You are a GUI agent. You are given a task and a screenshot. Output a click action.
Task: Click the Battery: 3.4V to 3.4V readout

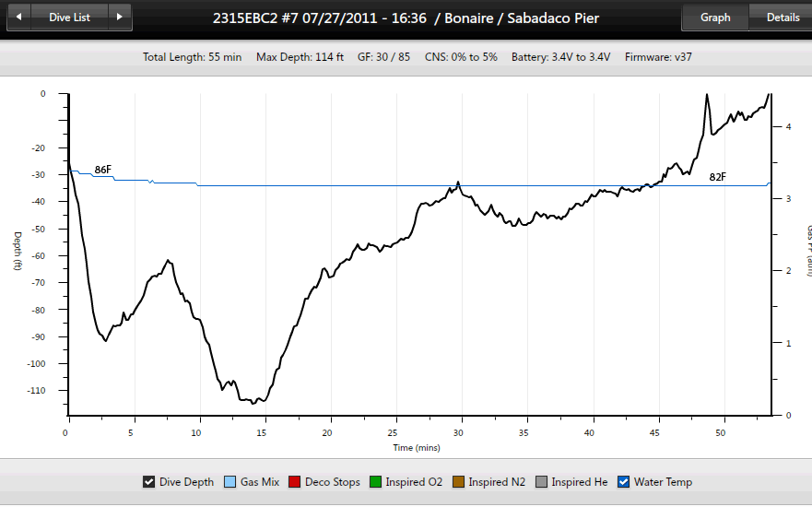560,57
